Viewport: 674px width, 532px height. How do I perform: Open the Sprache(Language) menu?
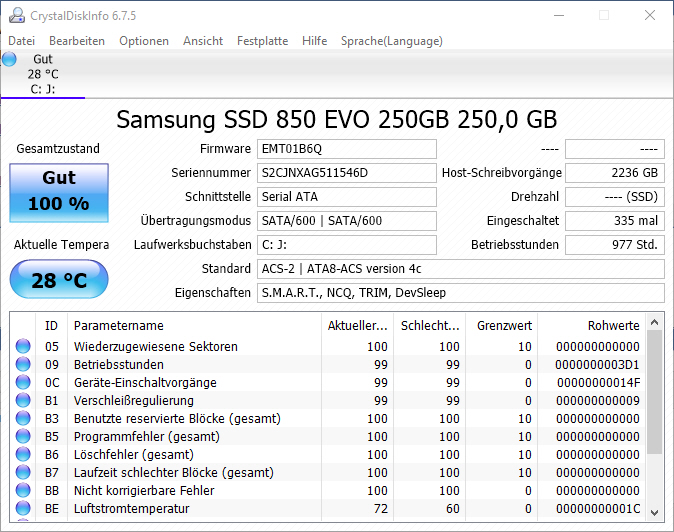392,41
